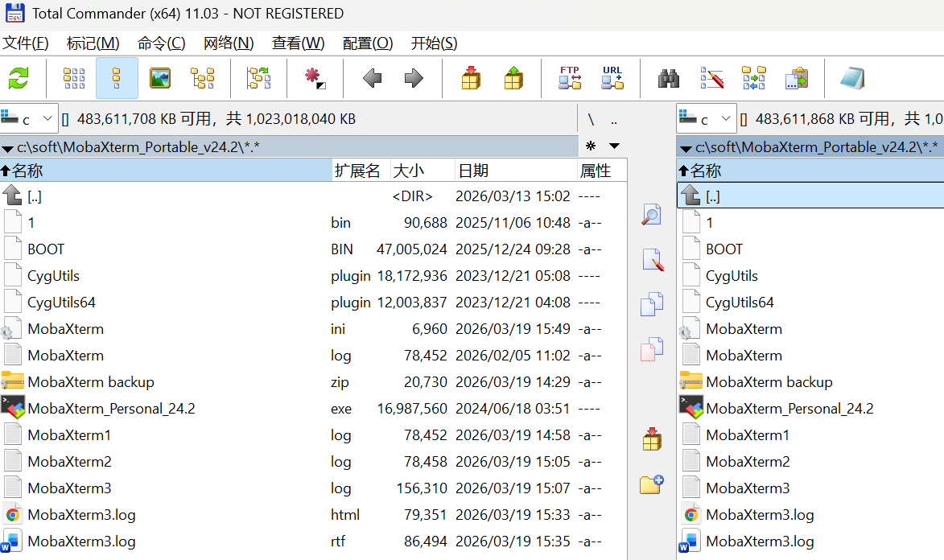Open the directory tree view icon
This screenshot has height=560, width=944.
[x=202, y=78]
